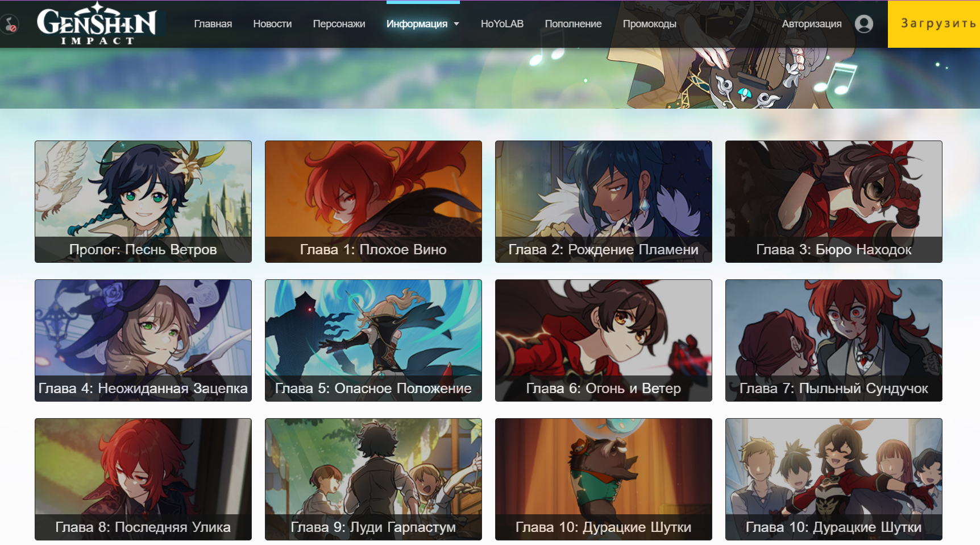Open Глава 7: Пыльный Сундучок chapter
This screenshot has height=545, width=980.
pos(834,340)
